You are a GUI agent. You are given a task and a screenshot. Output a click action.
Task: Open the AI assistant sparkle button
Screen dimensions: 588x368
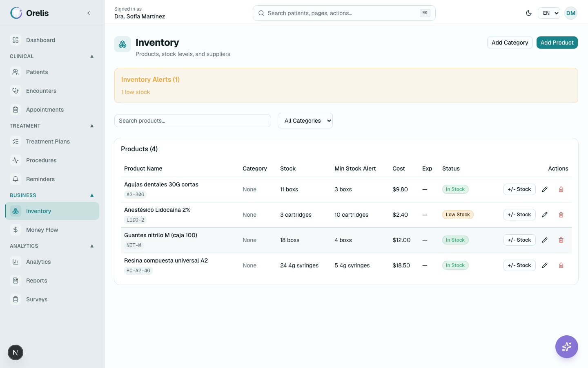[567, 347]
